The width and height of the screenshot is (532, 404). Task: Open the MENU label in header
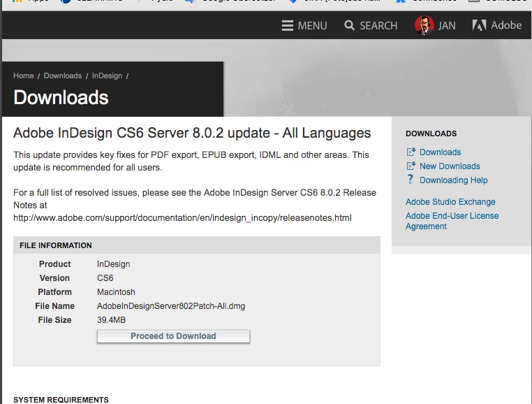(313, 25)
